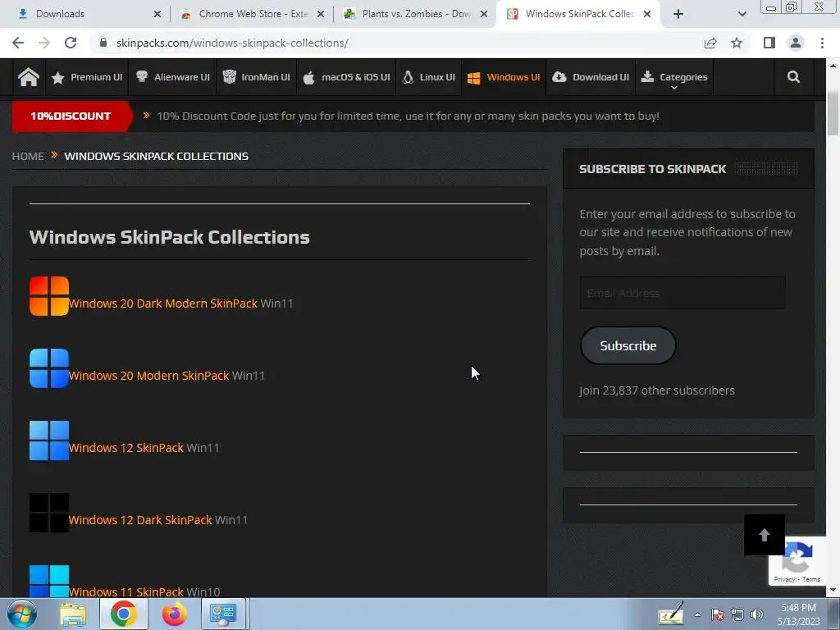
Task: Select the Windows UI menu item
Action: pos(504,78)
